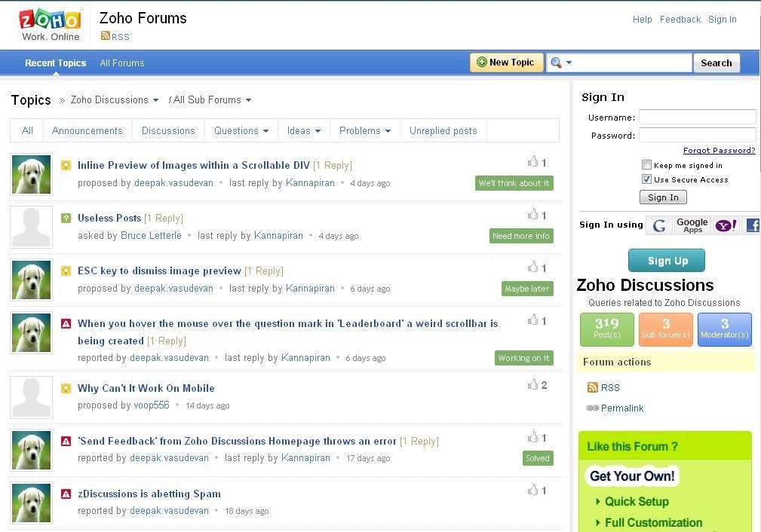The width and height of the screenshot is (761, 532).
Task: Click inside the Username input field
Action: (x=697, y=118)
